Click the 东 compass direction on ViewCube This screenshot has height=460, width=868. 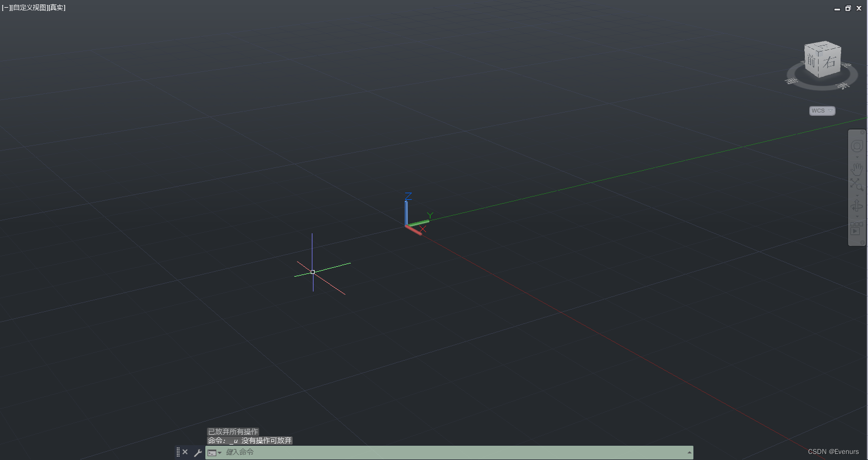click(x=843, y=86)
